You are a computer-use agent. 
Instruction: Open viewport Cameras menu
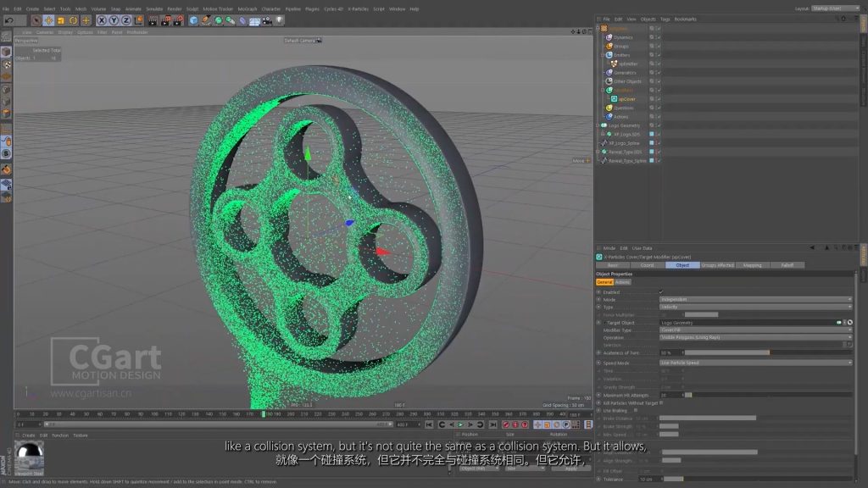point(46,32)
